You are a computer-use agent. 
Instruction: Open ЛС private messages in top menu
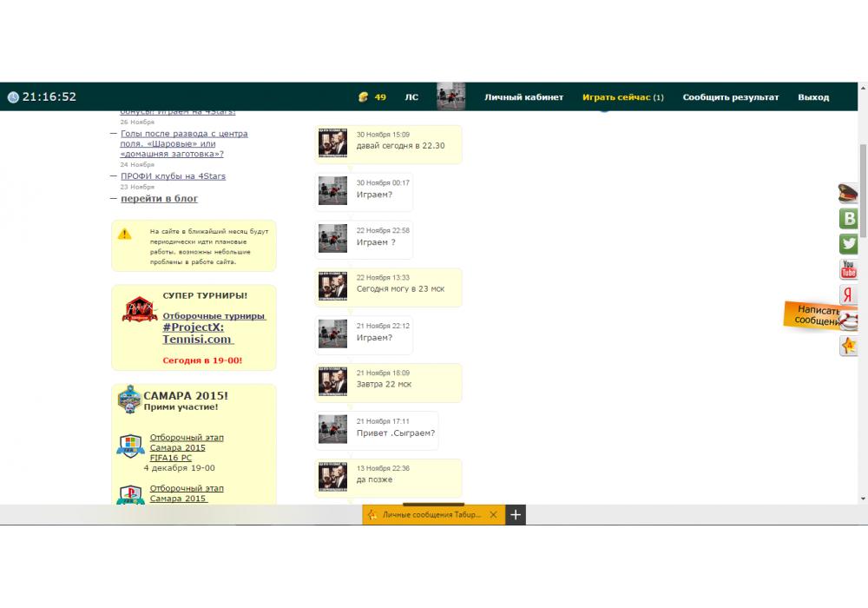coord(411,97)
